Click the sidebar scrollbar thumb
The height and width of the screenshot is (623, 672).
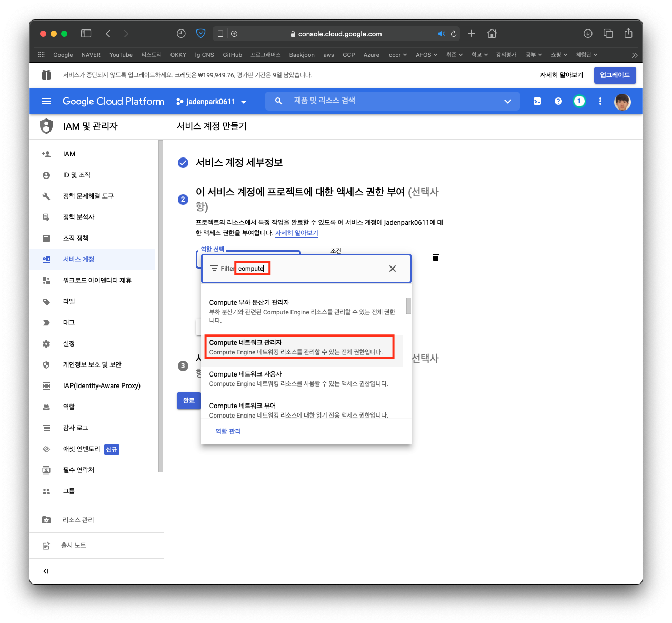click(161, 306)
